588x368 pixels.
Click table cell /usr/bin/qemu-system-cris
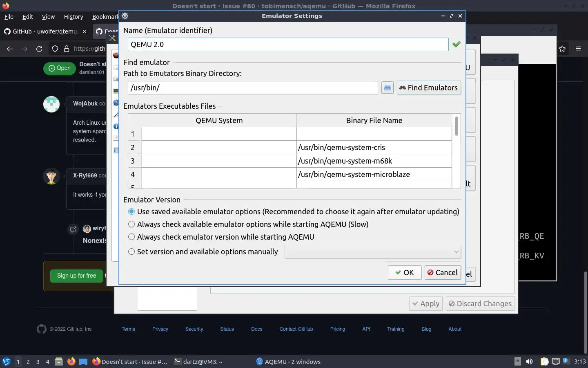point(374,147)
